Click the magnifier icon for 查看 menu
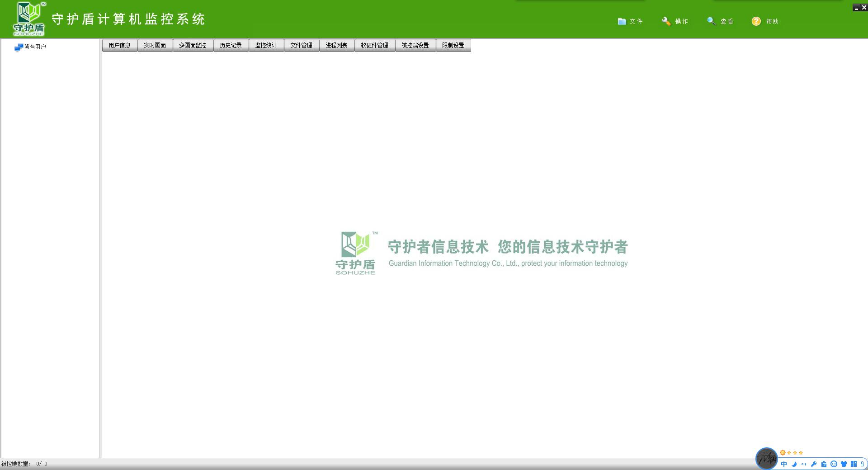This screenshot has height=470, width=868. click(x=711, y=21)
